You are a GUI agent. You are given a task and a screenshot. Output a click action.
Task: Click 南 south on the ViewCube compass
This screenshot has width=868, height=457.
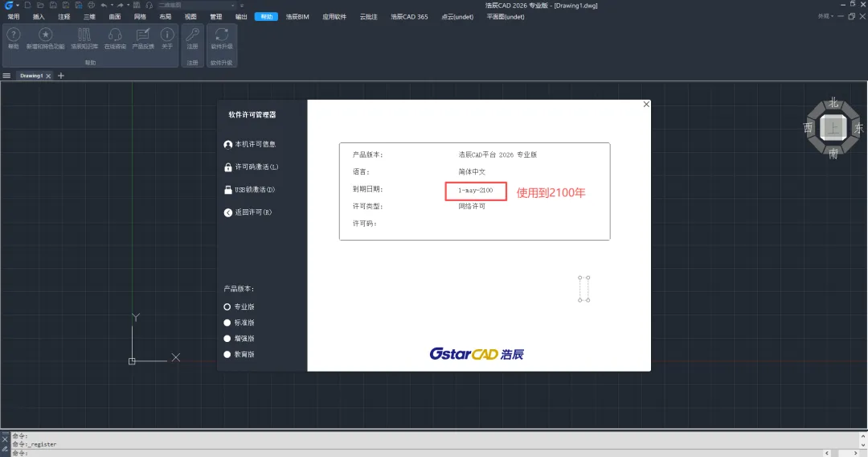pos(833,154)
